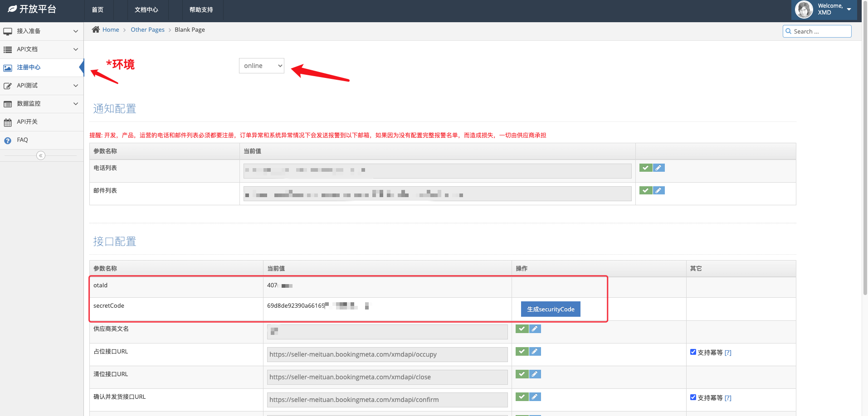Open the Welcome XMD user dropdown
This screenshot has height=416, width=868.
pos(824,10)
